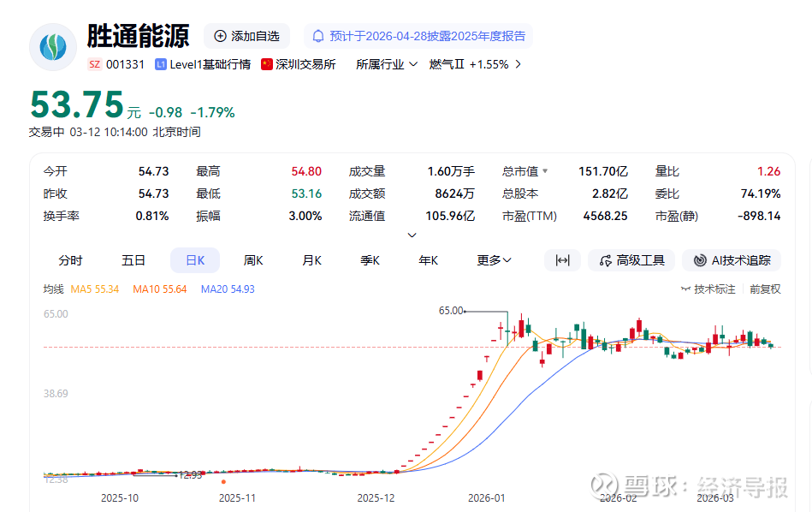Click the 65.00 high price marker
The height and width of the screenshot is (512, 812).
coord(451,311)
